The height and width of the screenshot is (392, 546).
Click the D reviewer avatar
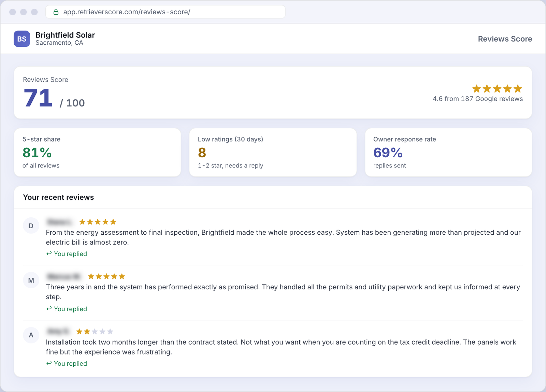click(x=31, y=226)
